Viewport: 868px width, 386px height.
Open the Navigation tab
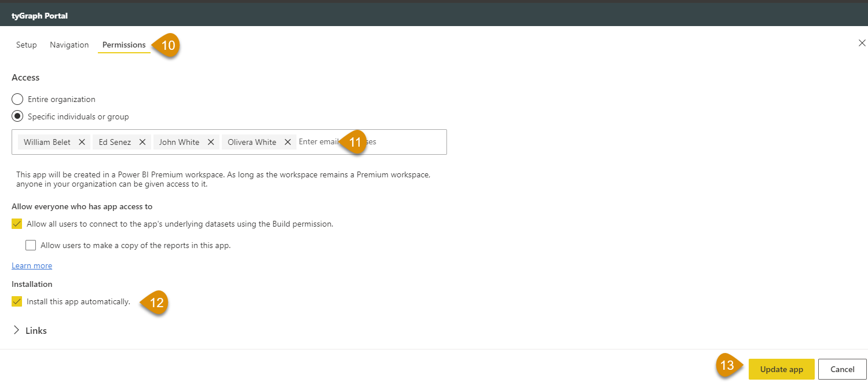coord(69,45)
